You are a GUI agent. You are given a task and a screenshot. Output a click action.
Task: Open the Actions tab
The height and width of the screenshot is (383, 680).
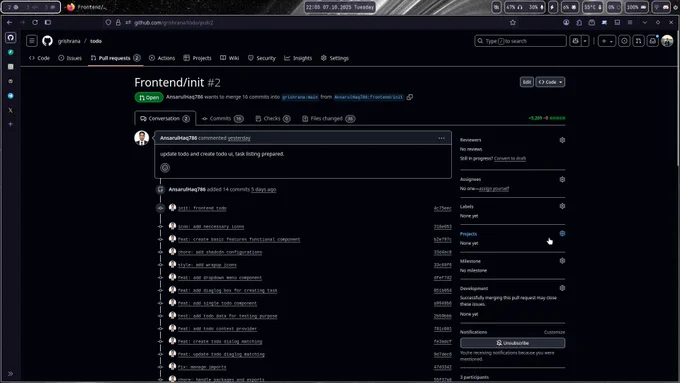[162, 58]
